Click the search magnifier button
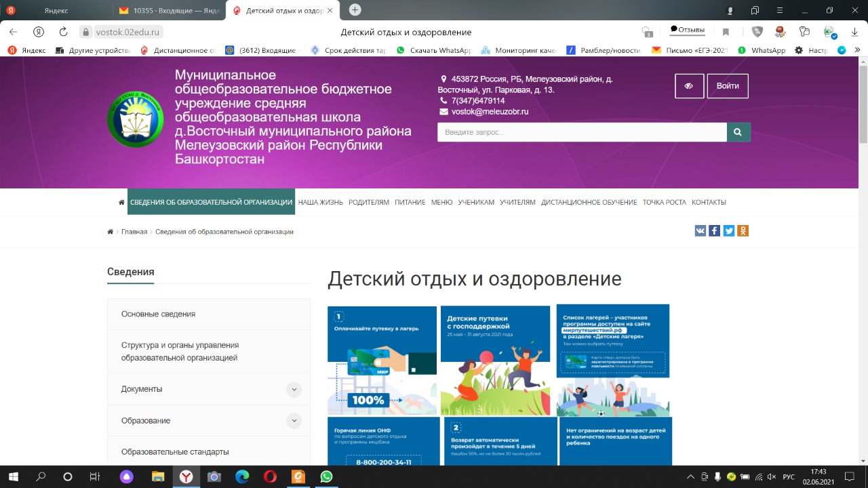Image resolution: width=868 pixels, height=488 pixels. (x=738, y=132)
